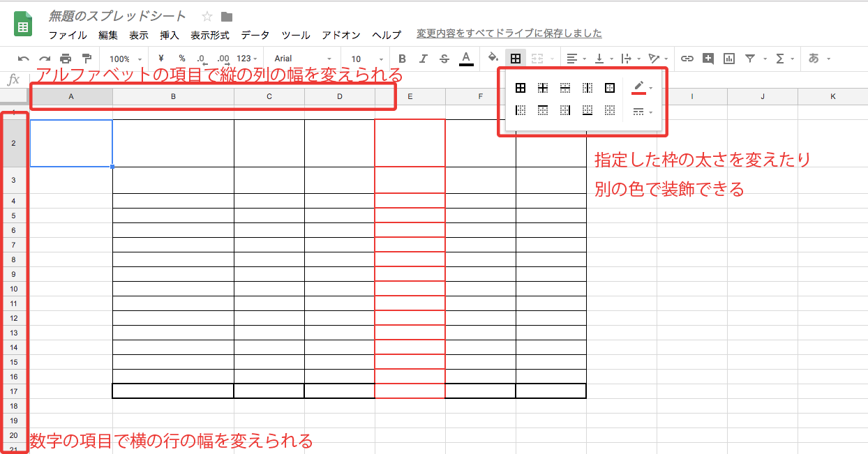The image size is (868, 454).
Task: Open the Arial font dropdown
Action: pos(303,59)
